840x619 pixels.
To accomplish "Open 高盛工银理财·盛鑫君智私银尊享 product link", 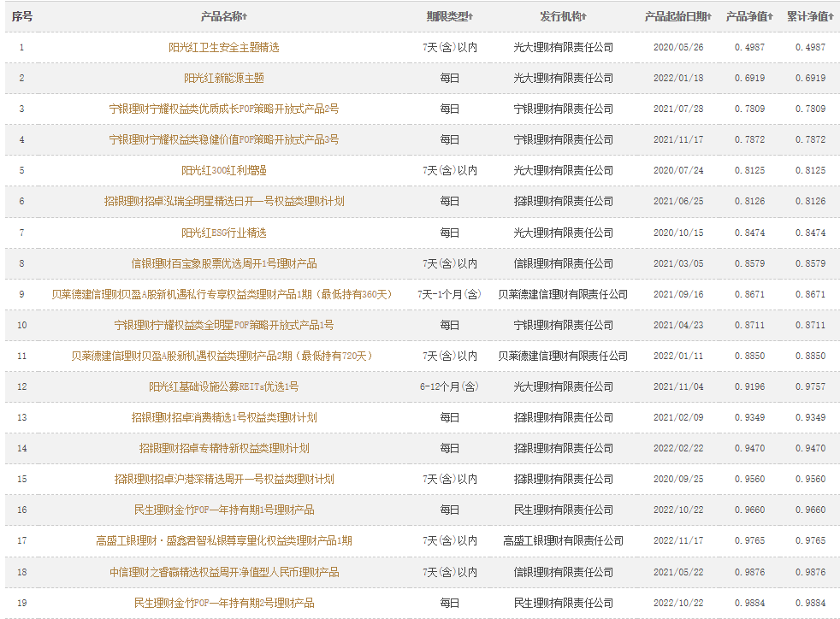I will 223,540.
